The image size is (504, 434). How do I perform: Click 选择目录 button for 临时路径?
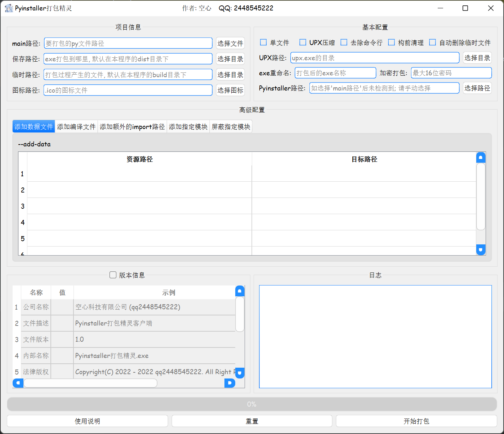[x=230, y=75]
